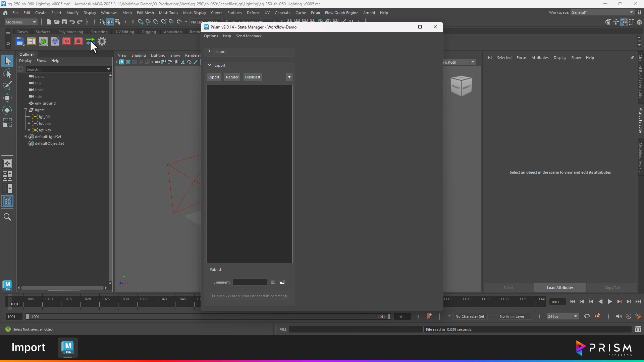Open the Prism Project Browser shelf icon
This screenshot has height=362, width=644.
(x=31, y=41)
